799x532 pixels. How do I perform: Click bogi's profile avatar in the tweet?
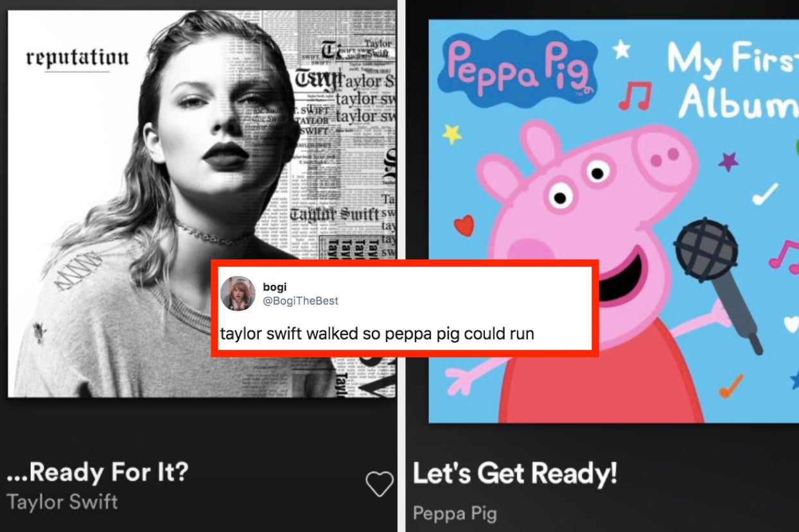point(238,294)
